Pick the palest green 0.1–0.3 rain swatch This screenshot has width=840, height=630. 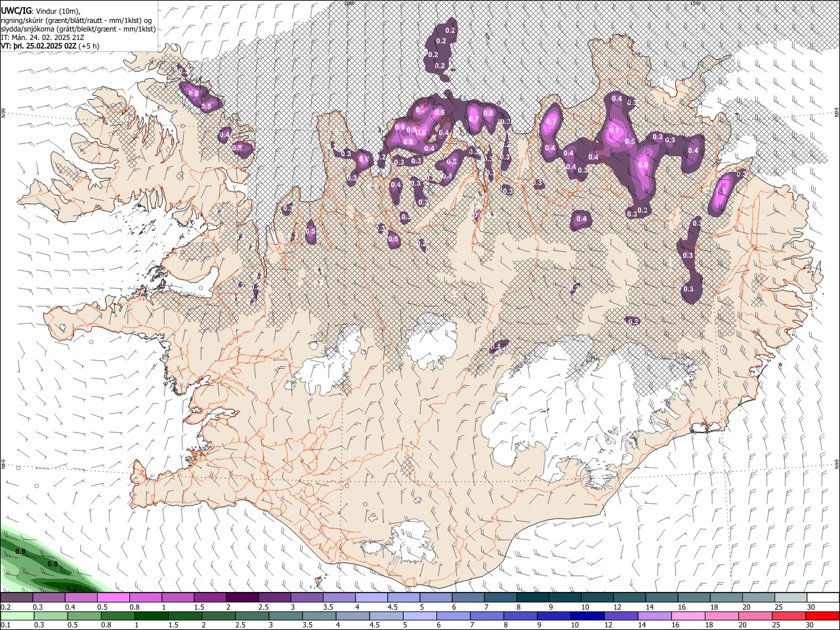pyautogui.click(x=17, y=616)
